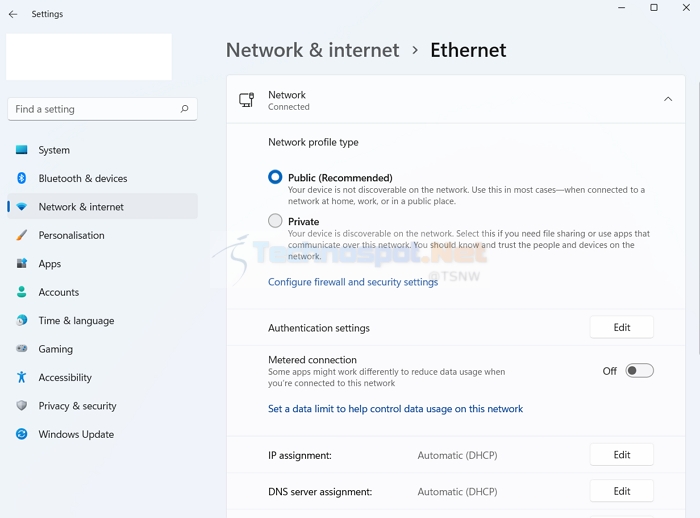Maximize the Settings window
Screen dimensions: 700x518
[x=654, y=8]
